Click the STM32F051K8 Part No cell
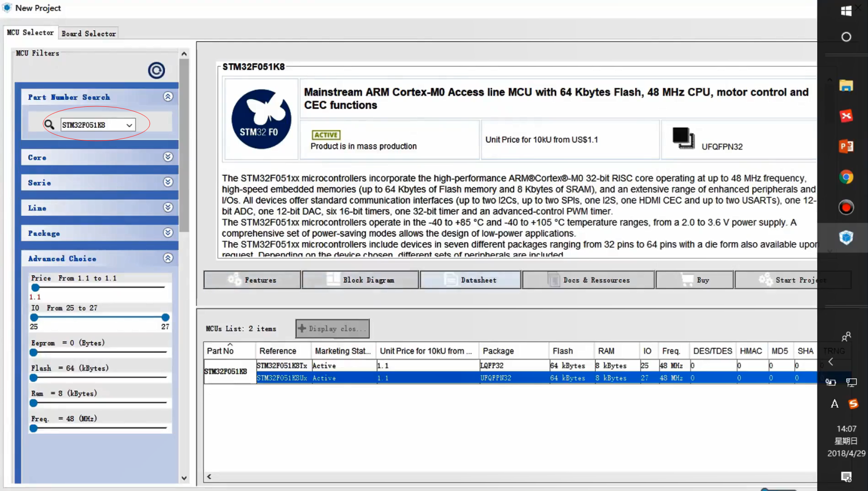This screenshot has width=868, height=491. click(x=229, y=372)
